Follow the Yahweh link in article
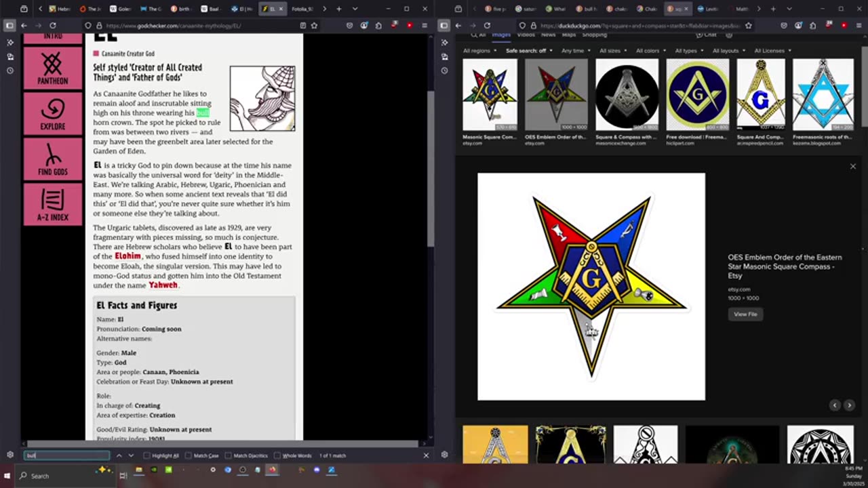868x488 pixels. coord(163,285)
